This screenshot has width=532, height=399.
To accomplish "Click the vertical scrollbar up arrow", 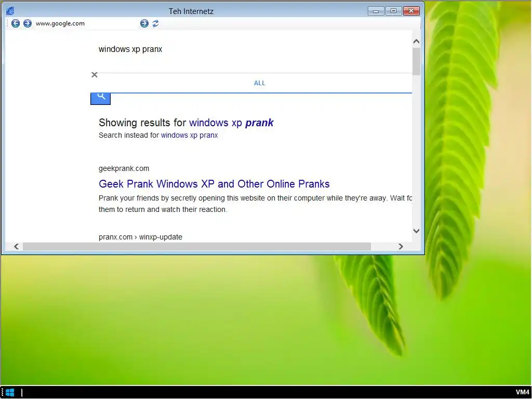I will (416, 42).
